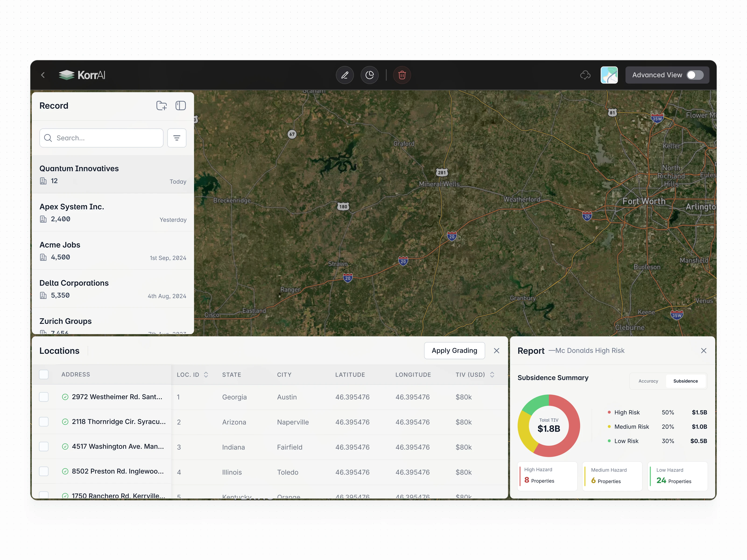Sort by TIV (USD) column arrows
This screenshot has height=560, width=747.
point(492,375)
